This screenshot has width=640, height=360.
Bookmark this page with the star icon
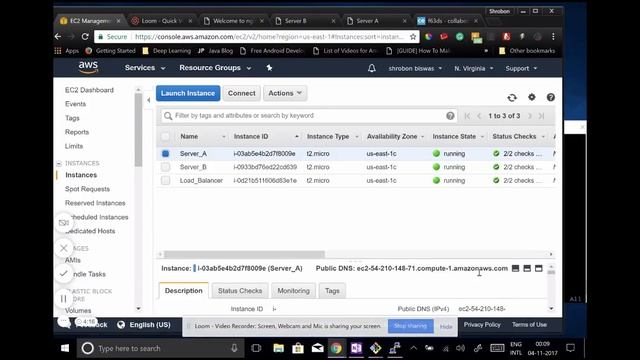click(x=413, y=37)
